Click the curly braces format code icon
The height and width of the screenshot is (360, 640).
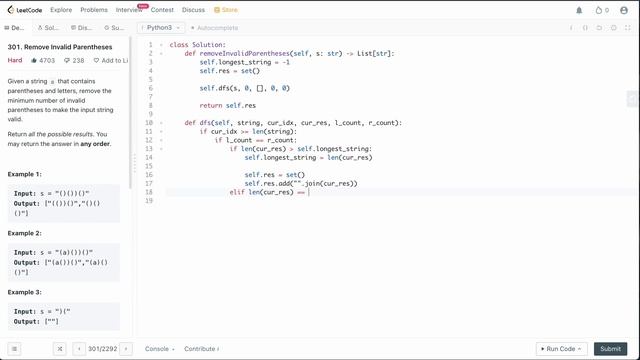[585, 28]
